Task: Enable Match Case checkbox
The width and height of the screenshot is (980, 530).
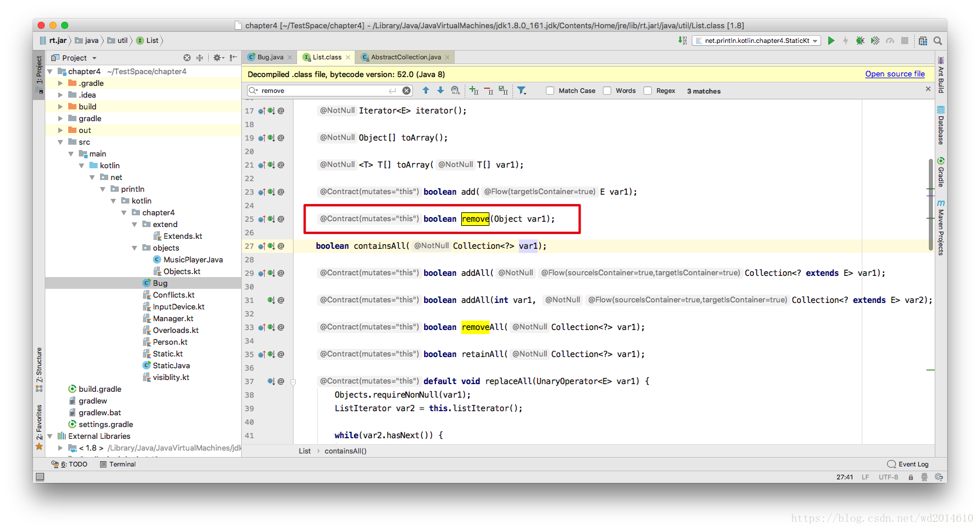Action: [x=550, y=91]
